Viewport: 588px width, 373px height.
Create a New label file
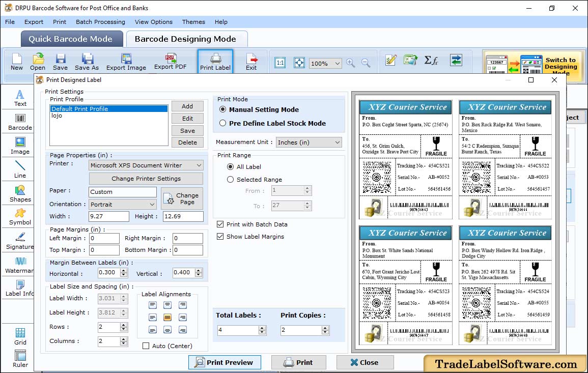[16, 62]
